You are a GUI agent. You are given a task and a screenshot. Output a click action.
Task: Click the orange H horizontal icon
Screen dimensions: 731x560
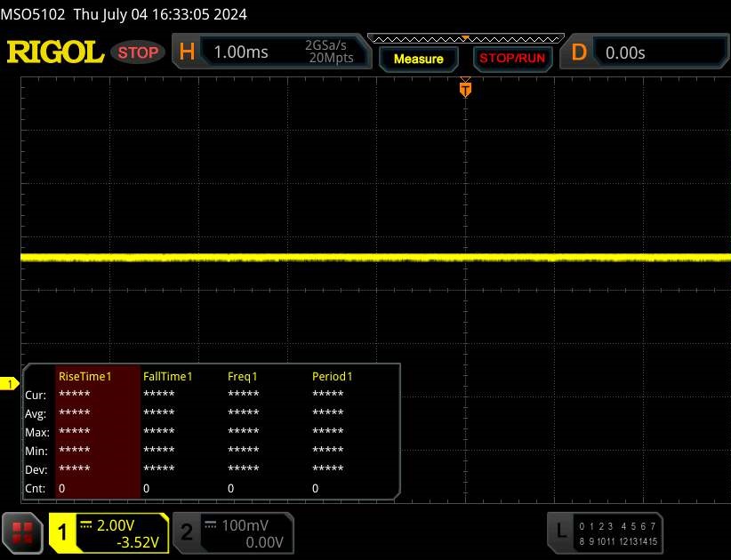187,52
